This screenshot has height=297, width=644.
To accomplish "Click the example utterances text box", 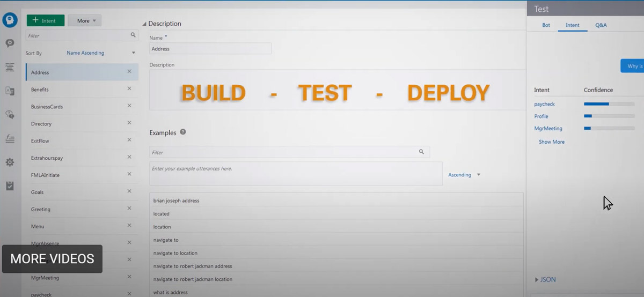I will click(x=296, y=174).
